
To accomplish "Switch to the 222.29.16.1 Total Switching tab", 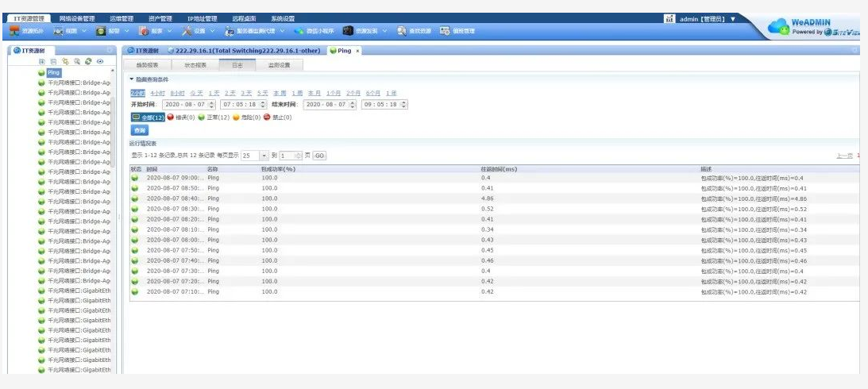I will (244, 50).
